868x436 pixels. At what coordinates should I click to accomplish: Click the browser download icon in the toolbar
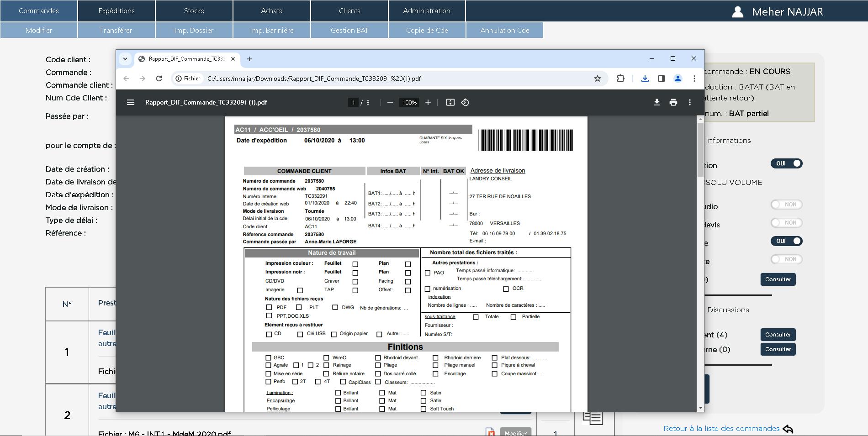(645, 78)
